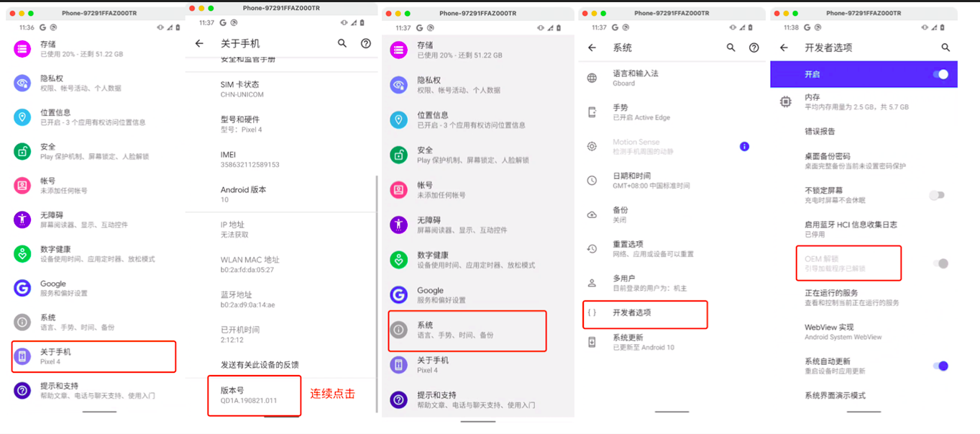Tap the blue info icon beside Motion Sense
The image size is (980, 434).
click(x=744, y=146)
